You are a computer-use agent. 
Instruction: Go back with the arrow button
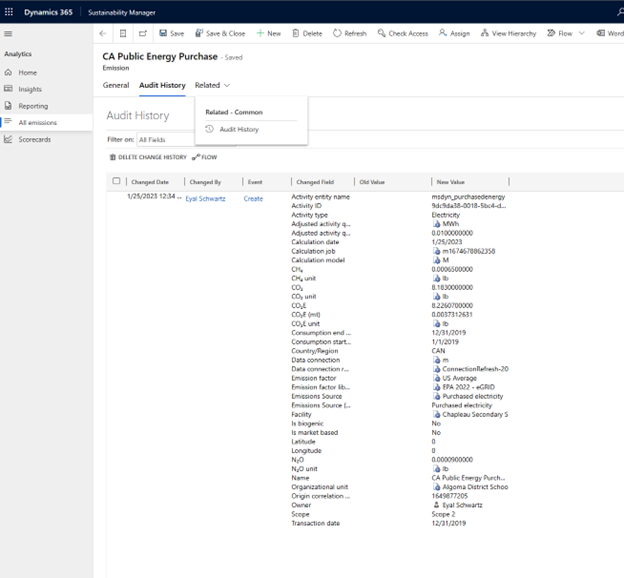click(103, 33)
